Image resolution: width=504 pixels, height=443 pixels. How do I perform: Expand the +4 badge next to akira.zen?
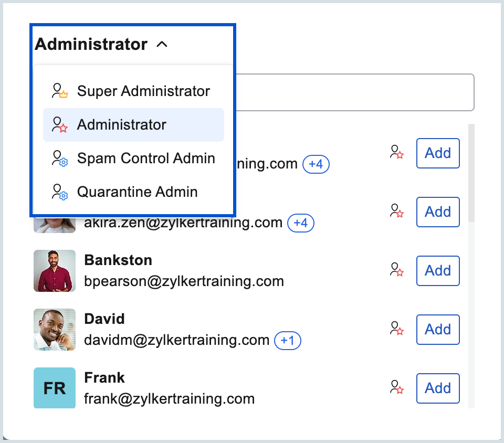pyautogui.click(x=300, y=223)
